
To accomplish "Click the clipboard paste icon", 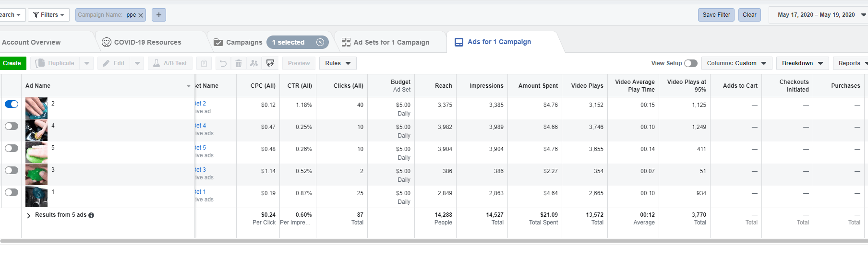I will point(204,63).
